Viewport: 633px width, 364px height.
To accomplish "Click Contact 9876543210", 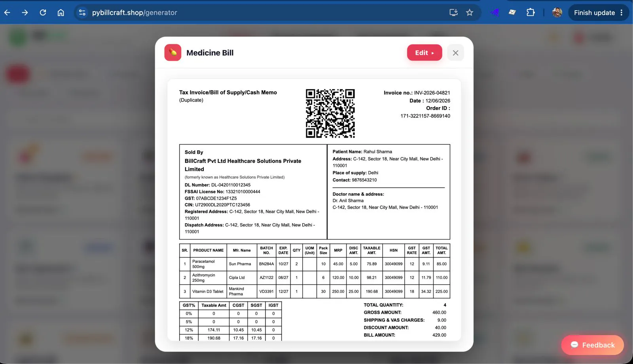I will [x=354, y=180].
